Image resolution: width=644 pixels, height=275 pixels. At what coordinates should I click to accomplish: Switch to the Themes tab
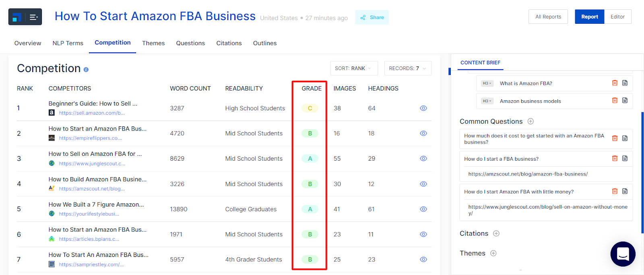[153, 43]
